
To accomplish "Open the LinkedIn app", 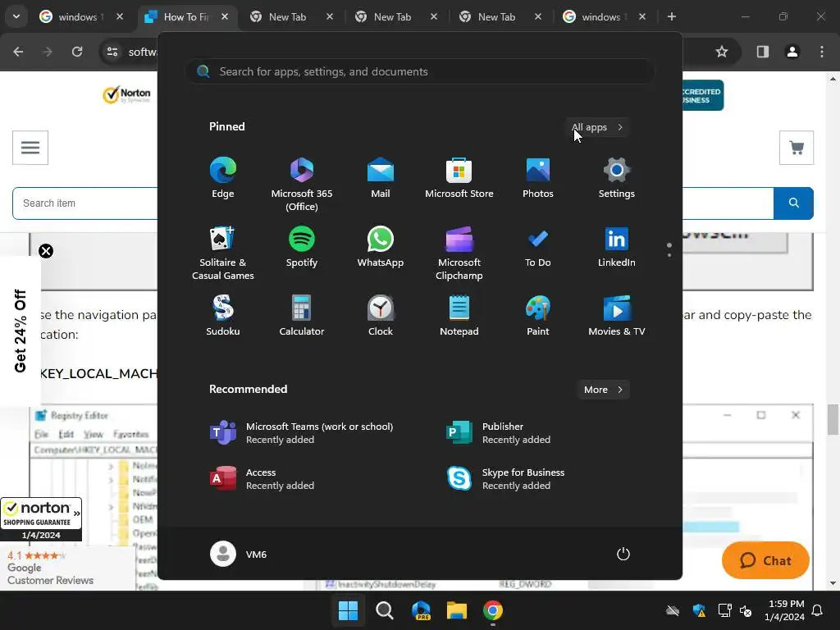I will [617, 247].
